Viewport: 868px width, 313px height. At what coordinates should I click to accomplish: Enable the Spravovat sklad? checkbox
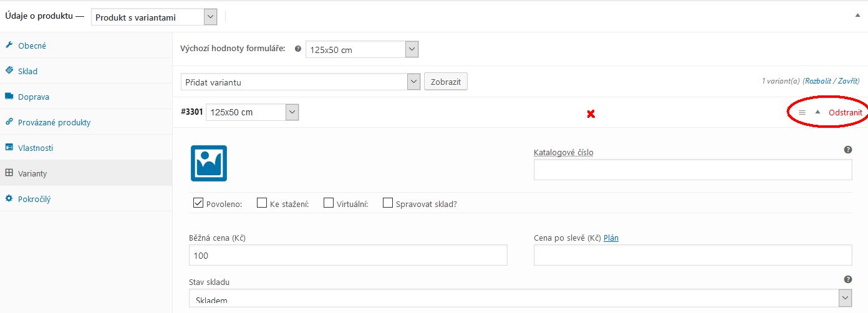387,203
